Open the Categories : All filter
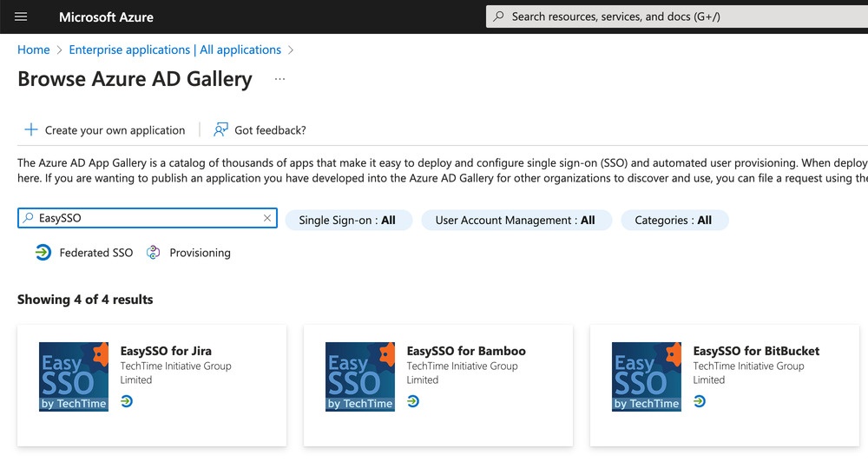Screen dimensions: 868x475 (x=674, y=221)
